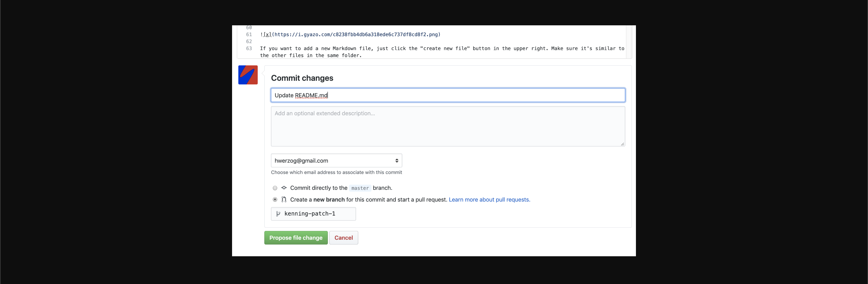Click the commit icon beside "Commit directly"
The height and width of the screenshot is (284, 868).
point(284,188)
